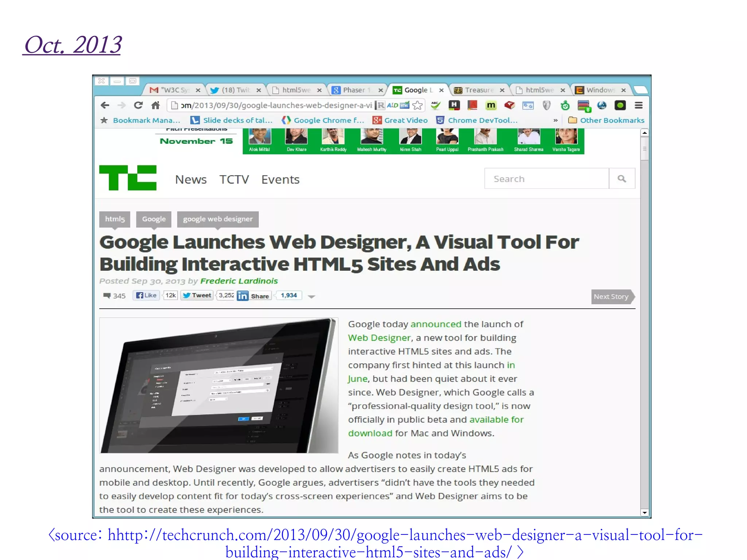Screen dimensions: 747x560
Task: Switch to the Phaser tab
Action: pyautogui.click(x=356, y=90)
